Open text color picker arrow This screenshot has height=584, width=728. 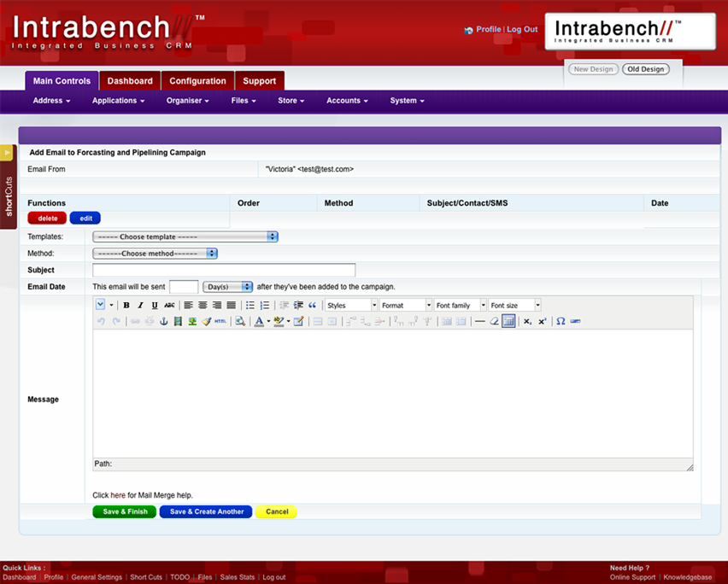point(268,321)
